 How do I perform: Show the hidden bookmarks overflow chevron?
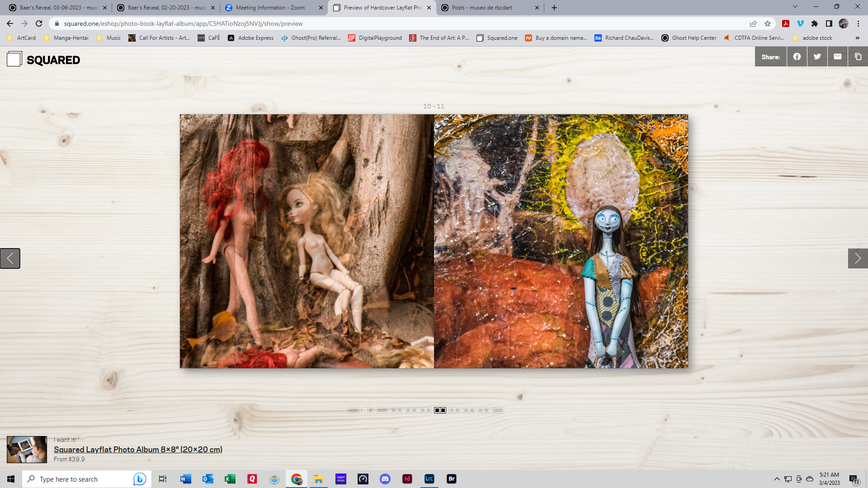click(857, 38)
